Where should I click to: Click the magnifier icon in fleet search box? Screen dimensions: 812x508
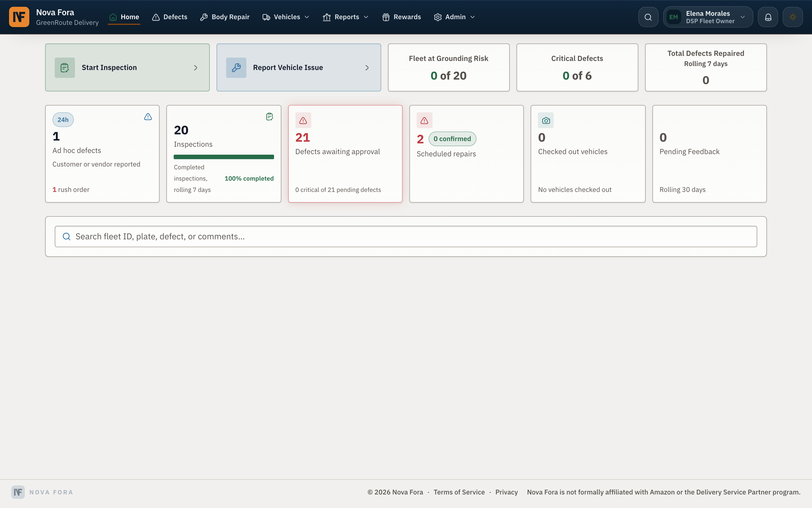(x=67, y=237)
